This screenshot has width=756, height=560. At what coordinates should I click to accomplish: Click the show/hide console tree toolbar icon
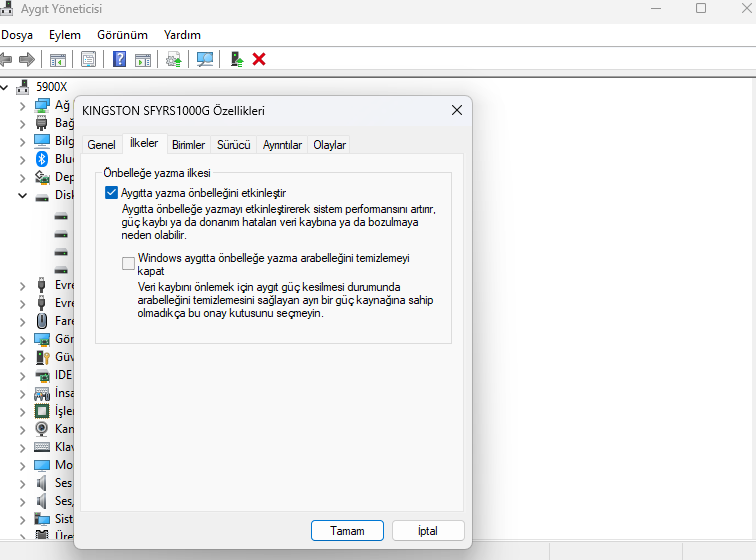pyautogui.click(x=58, y=60)
